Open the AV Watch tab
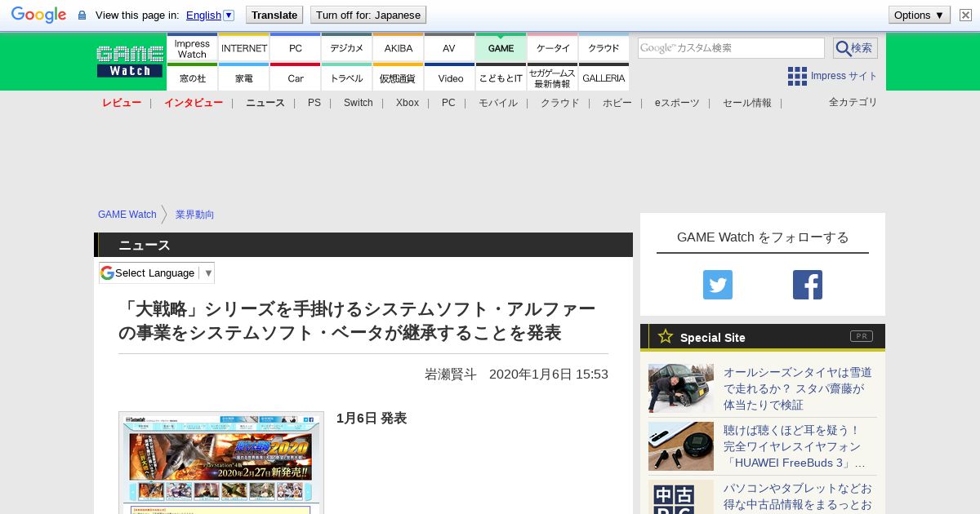980x514 pixels. point(449,48)
